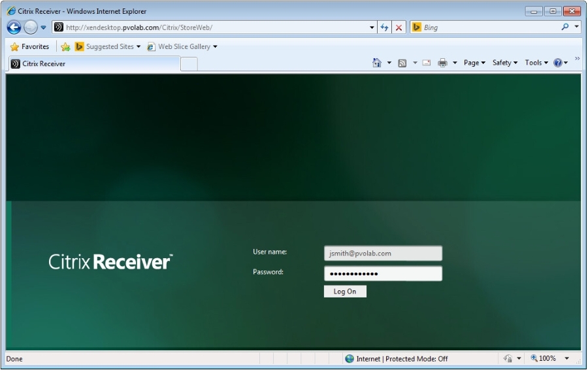Open the Favorites star button
588x370 pixels.
pos(29,46)
